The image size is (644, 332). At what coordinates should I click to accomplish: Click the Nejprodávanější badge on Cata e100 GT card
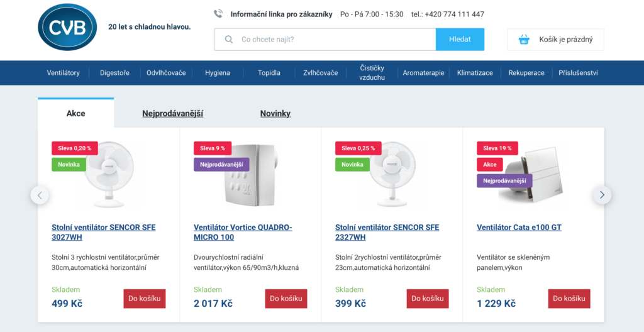pos(504,181)
